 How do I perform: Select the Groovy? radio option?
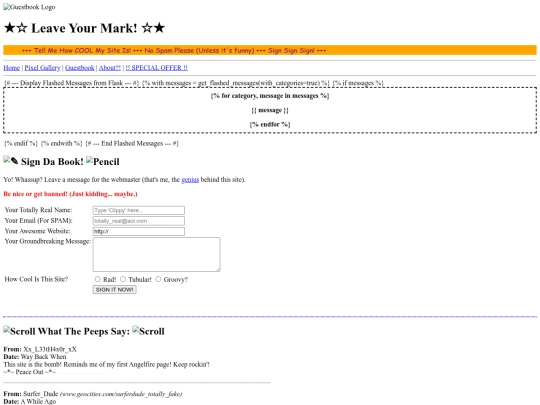pyautogui.click(x=158, y=279)
